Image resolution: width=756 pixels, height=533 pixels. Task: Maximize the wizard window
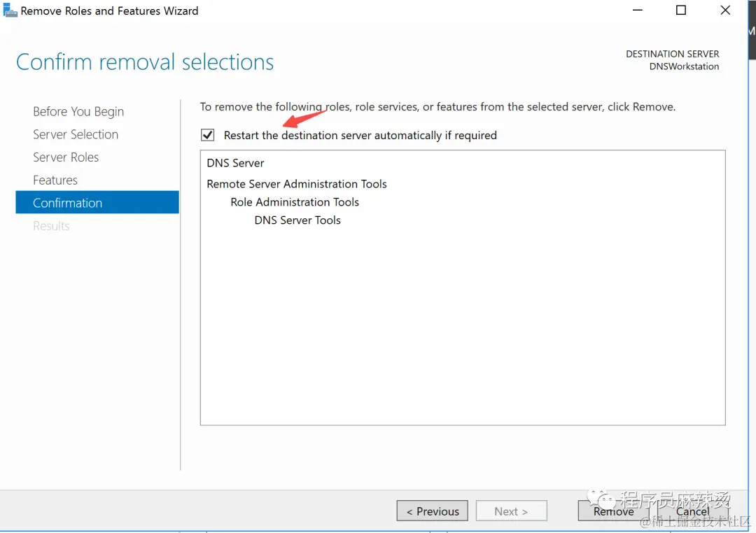[681, 10]
